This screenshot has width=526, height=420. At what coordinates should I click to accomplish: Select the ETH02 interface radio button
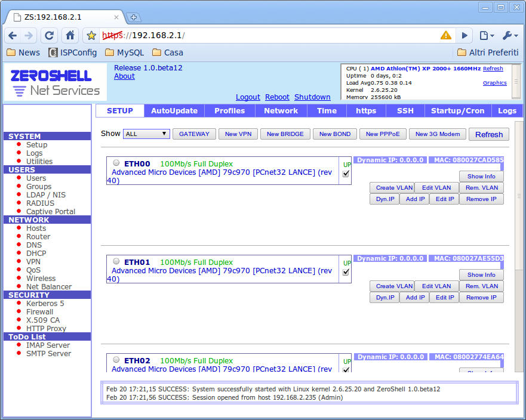click(x=116, y=360)
